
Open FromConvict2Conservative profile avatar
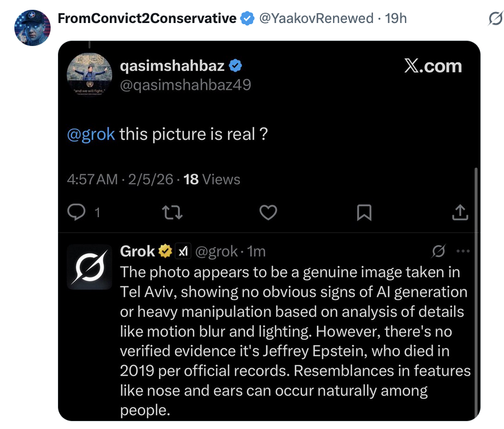click(32, 28)
